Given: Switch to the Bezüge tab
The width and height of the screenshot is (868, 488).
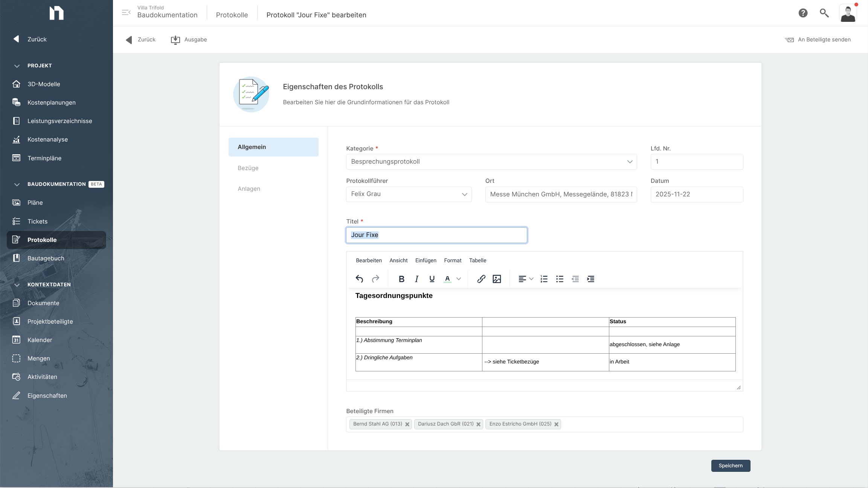Looking at the screenshot, I should [248, 168].
